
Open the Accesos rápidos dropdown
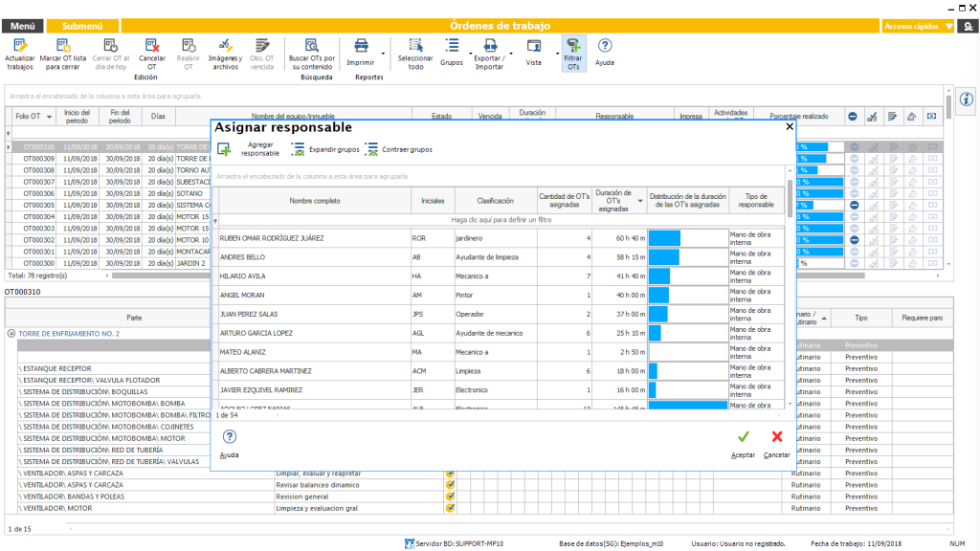948,27
